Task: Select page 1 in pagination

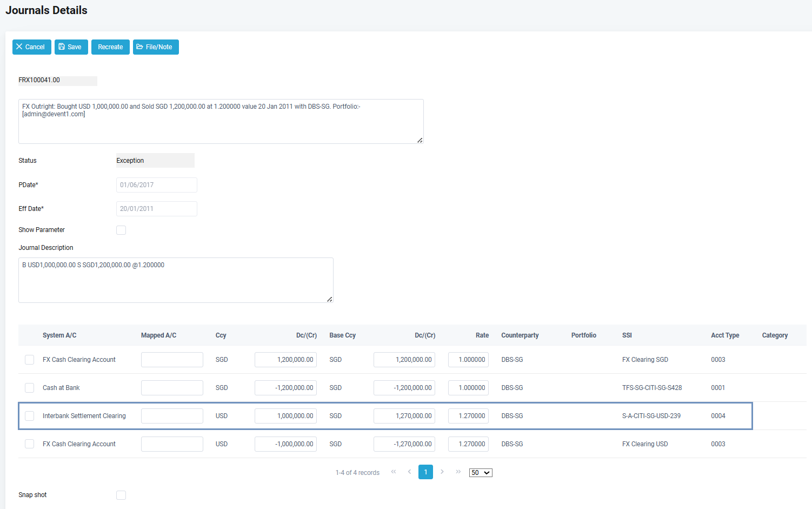Action: point(425,472)
